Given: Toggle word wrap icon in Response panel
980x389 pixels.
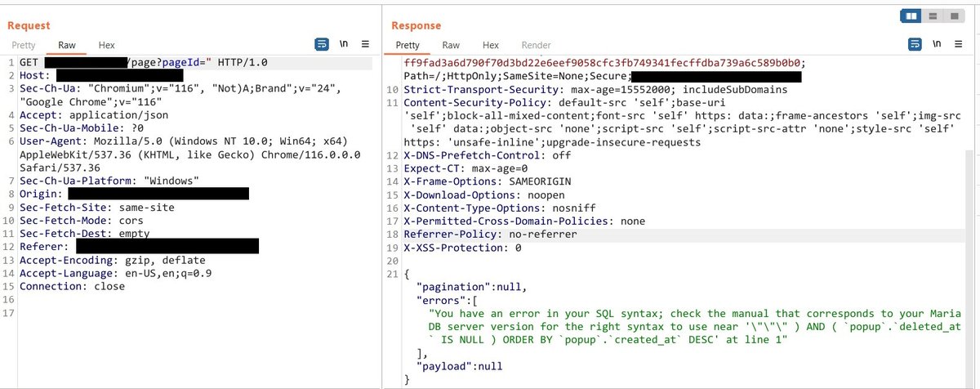Looking at the screenshot, I should (913, 44).
